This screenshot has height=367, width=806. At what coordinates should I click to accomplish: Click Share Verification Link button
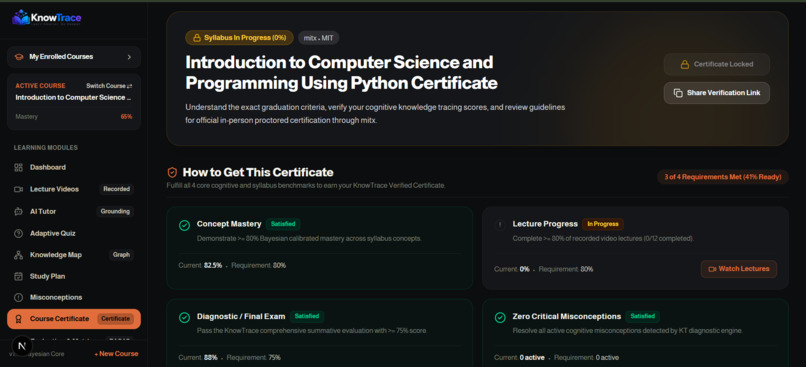point(717,93)
